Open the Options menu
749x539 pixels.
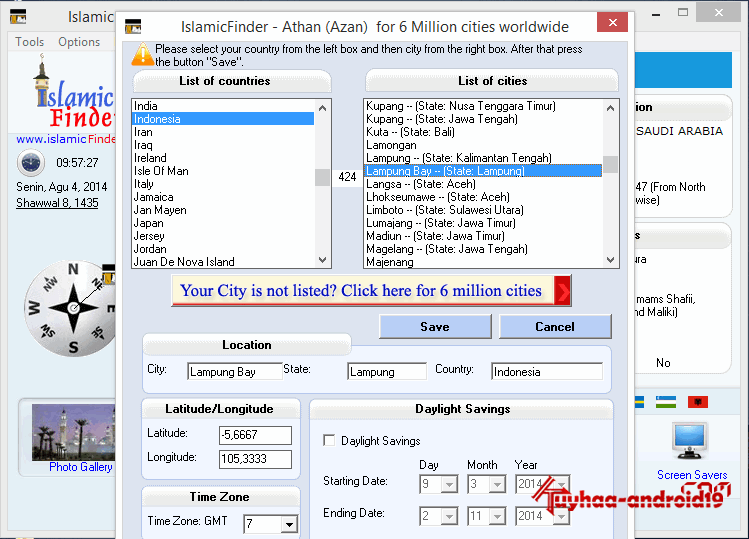pos(79,42)
